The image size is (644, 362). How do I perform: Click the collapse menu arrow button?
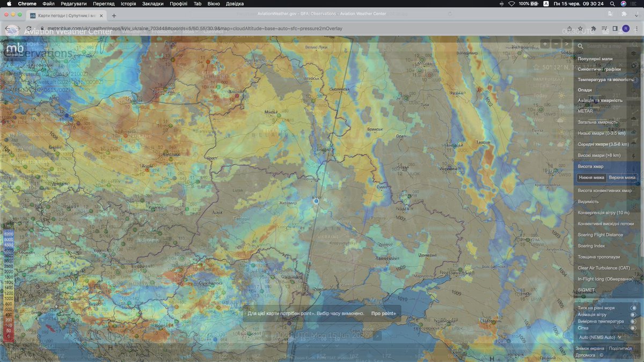(566, 44)
